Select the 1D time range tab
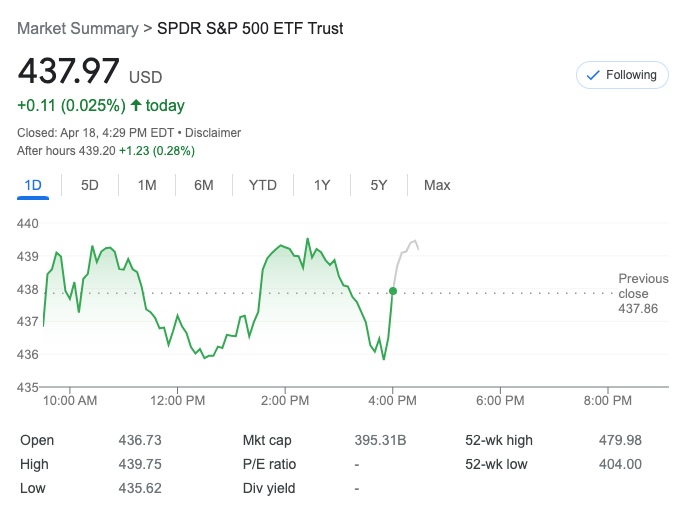Screen dimensions: 684x507 coord(33,185)
